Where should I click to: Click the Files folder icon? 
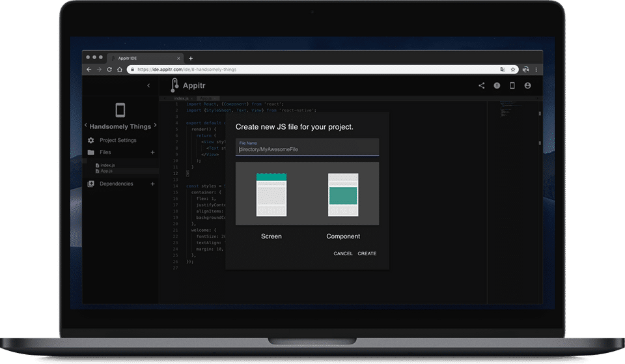[91, 152]
